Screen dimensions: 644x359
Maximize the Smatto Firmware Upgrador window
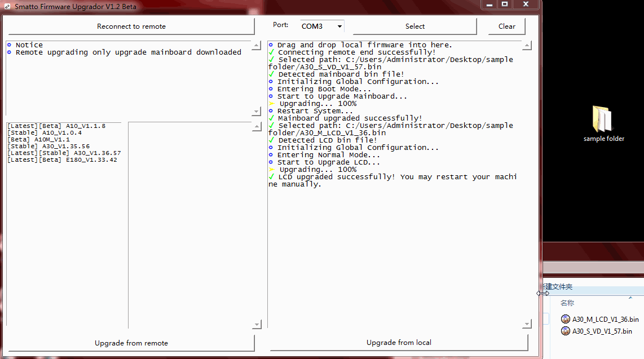pos(505,5)
